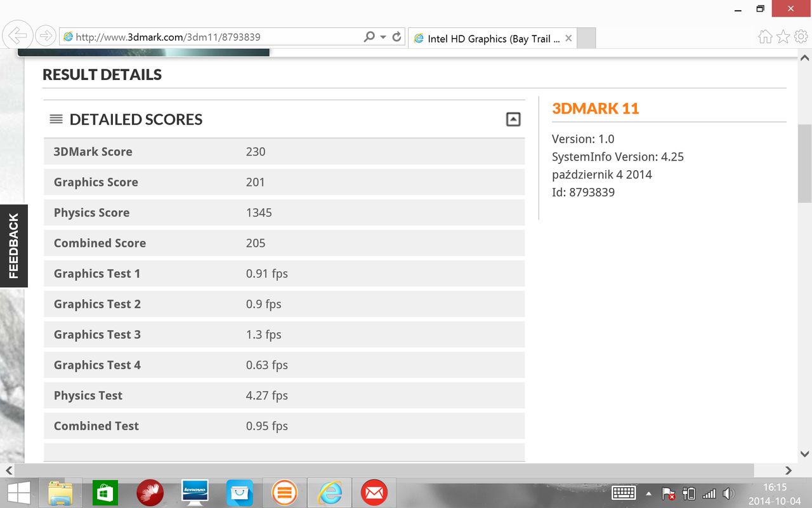Click the vertical scrollbar thumb
This screenshot has width=812, height=508.
point(805,163)
